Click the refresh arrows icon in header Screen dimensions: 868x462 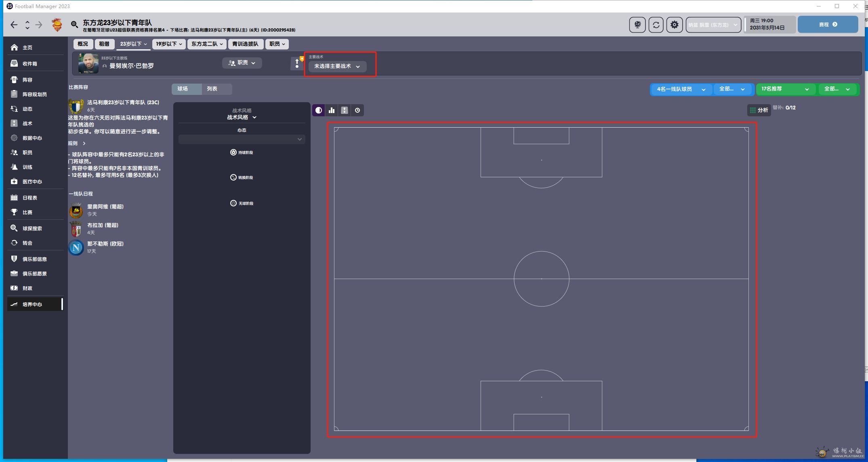pyautogui.click(x=656, y=25)
